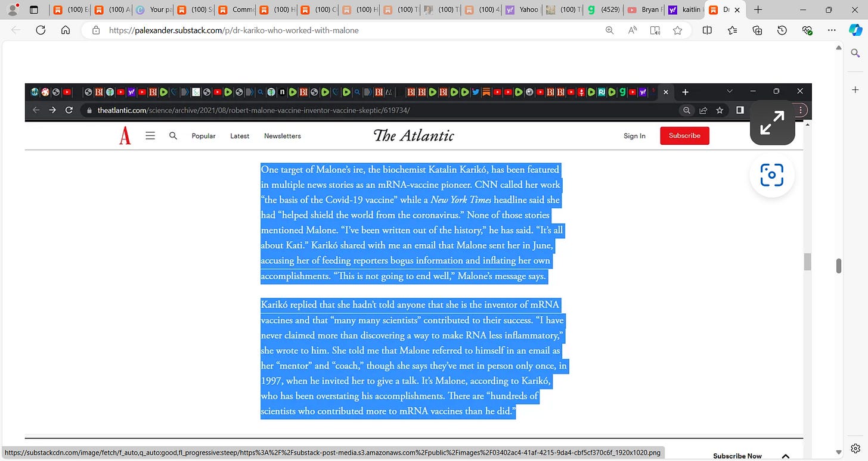Click Popular in The Atlantic nav
This screenshot has height=461, width=868.
coord(203,136)
